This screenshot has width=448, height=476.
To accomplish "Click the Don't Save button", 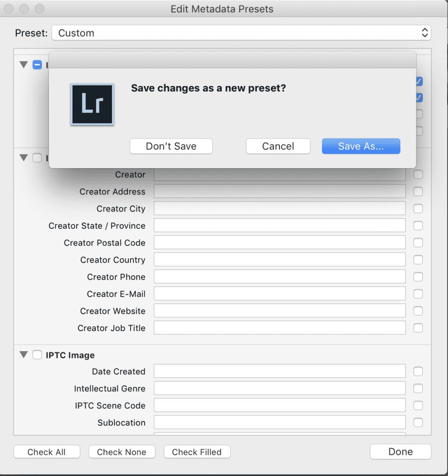I will pyautogui.click(x=171, y=146).
